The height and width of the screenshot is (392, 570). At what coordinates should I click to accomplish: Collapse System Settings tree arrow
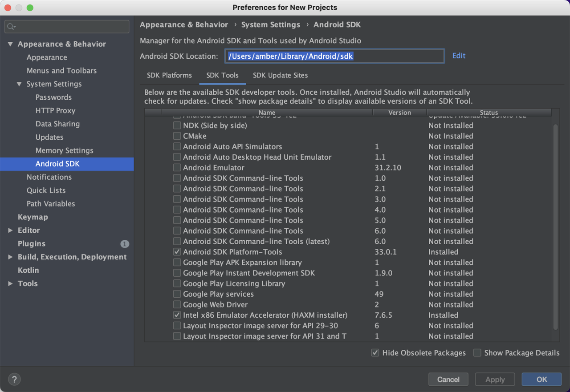(19, 84)
